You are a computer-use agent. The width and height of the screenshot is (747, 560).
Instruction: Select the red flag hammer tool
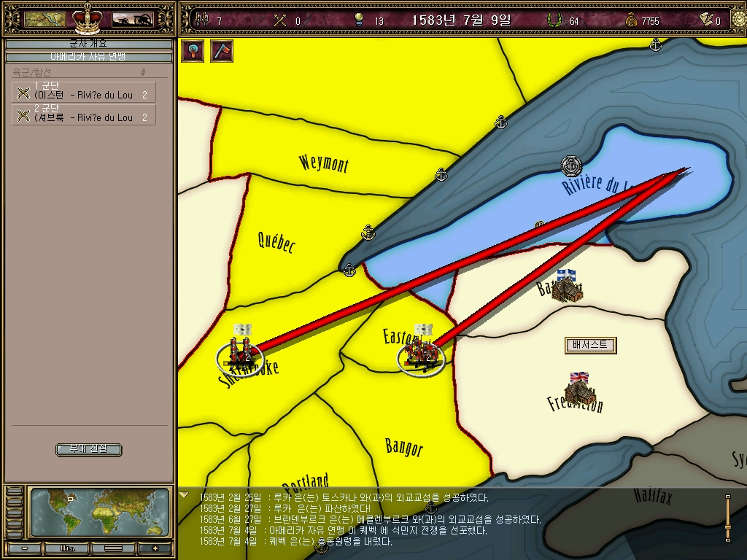click(x=222, y=51)
